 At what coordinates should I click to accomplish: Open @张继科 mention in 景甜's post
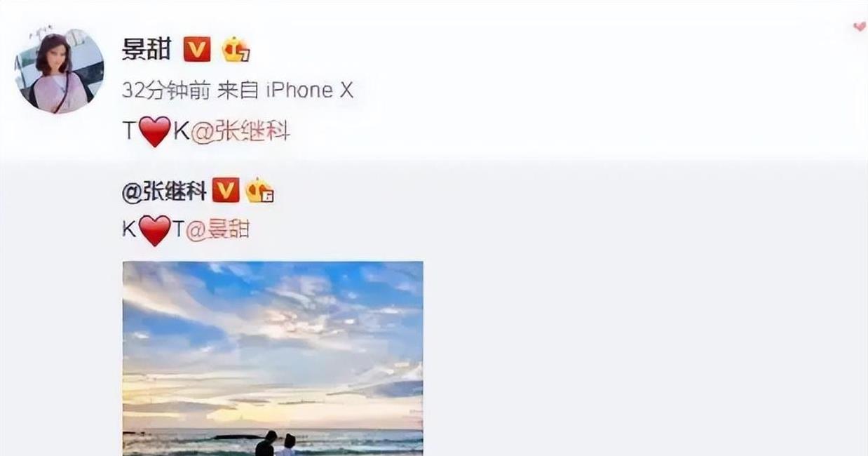click(x=240, y=131)
